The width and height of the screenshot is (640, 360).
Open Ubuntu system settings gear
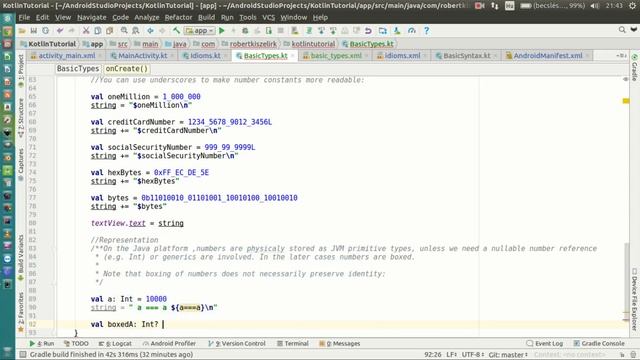[x=632, y=6]
